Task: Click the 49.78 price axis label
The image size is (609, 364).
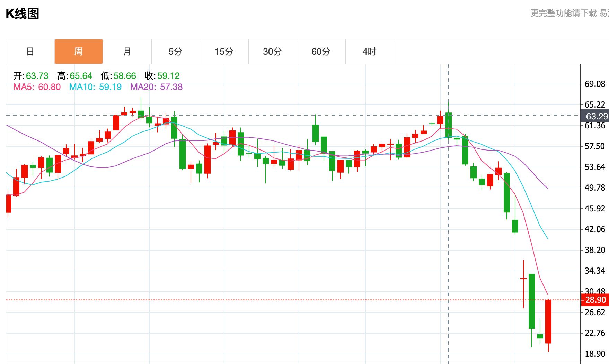Action: pos(595,188)
